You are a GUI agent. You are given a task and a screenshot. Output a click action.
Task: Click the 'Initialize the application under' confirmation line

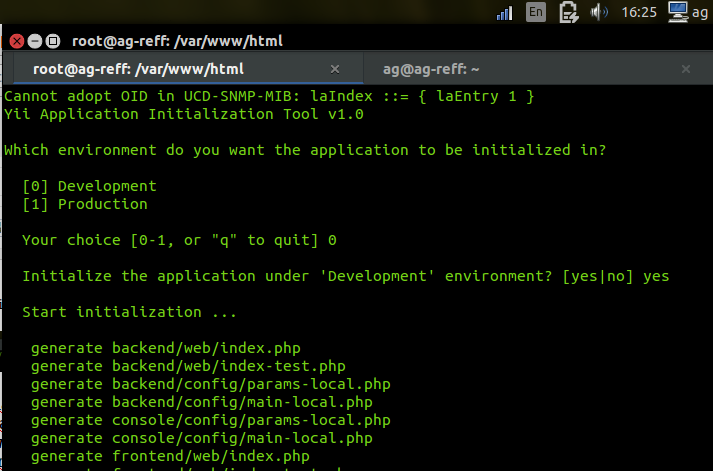pos(346,276)
